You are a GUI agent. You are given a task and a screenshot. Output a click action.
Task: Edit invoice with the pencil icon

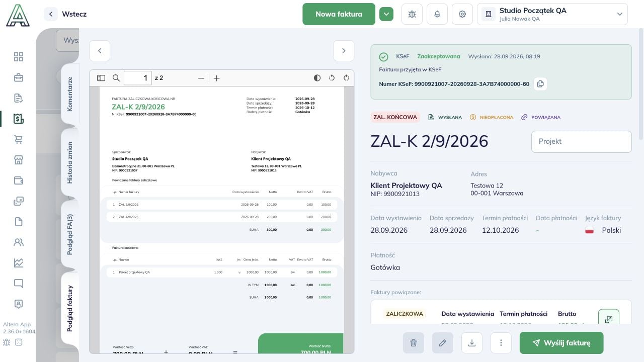coord(443,343)
